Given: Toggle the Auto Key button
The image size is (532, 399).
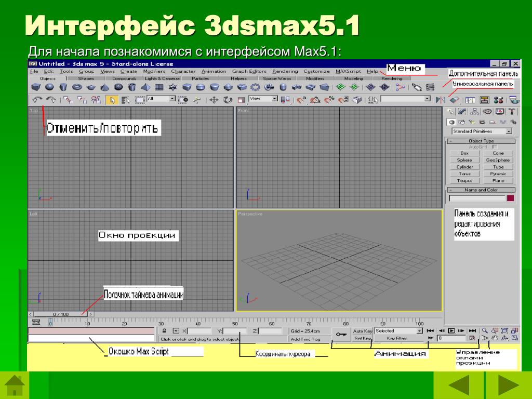Looking at the screenshot, I should [x=362, y=331].
